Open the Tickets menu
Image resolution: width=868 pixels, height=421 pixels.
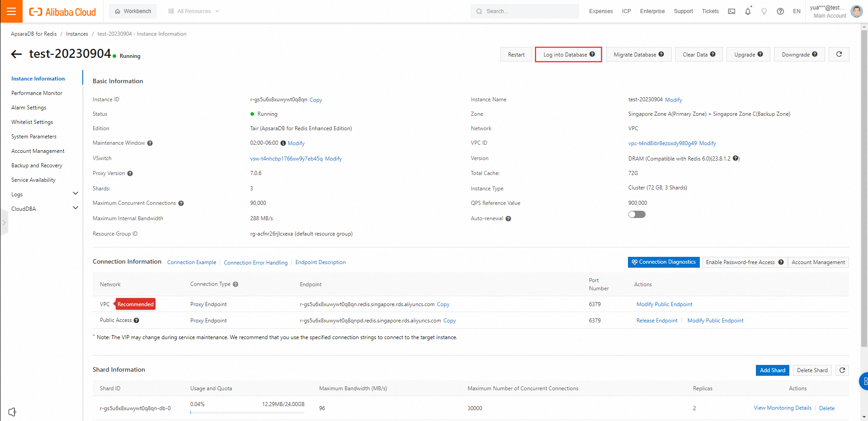tap(710, 11)
